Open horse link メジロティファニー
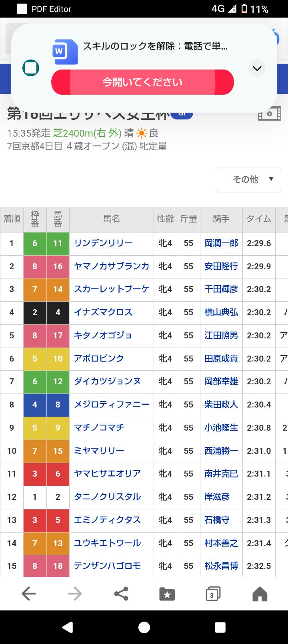The height and width of the screenshot is (644, 288). [x=112, y=404]
